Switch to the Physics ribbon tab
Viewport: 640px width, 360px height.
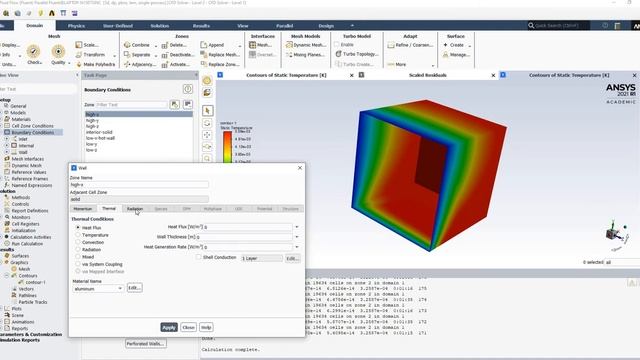pos(76,26)
